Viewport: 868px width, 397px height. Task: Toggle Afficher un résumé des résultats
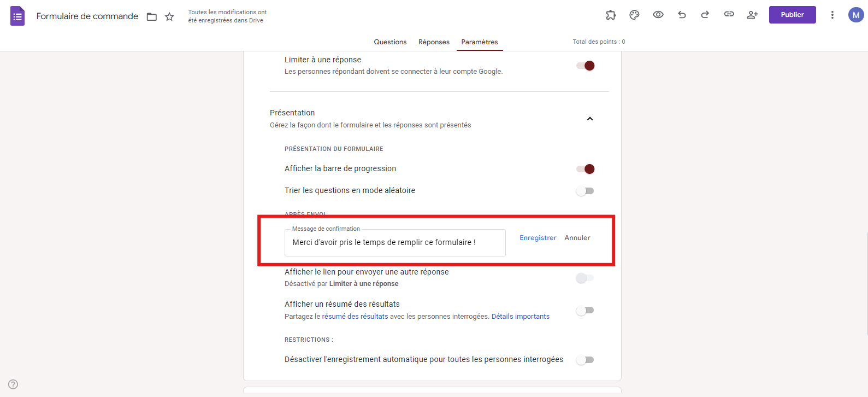tap(585, 311)
